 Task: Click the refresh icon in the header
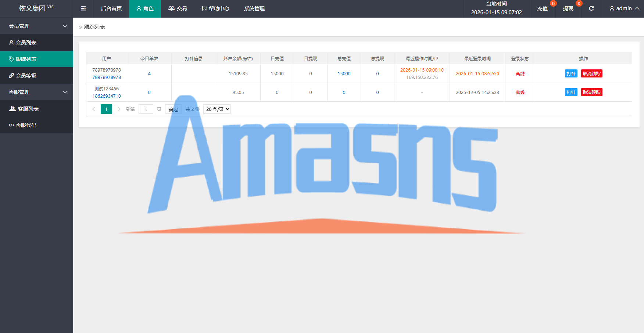tap(591, 8)
